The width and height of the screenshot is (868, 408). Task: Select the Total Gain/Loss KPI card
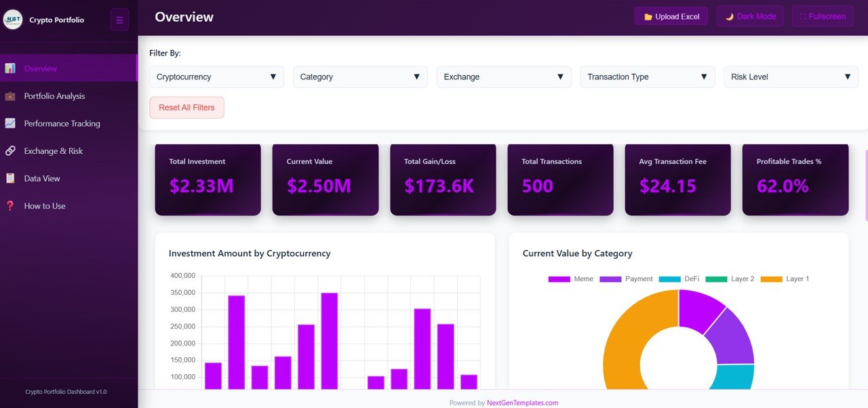(443, 179)
